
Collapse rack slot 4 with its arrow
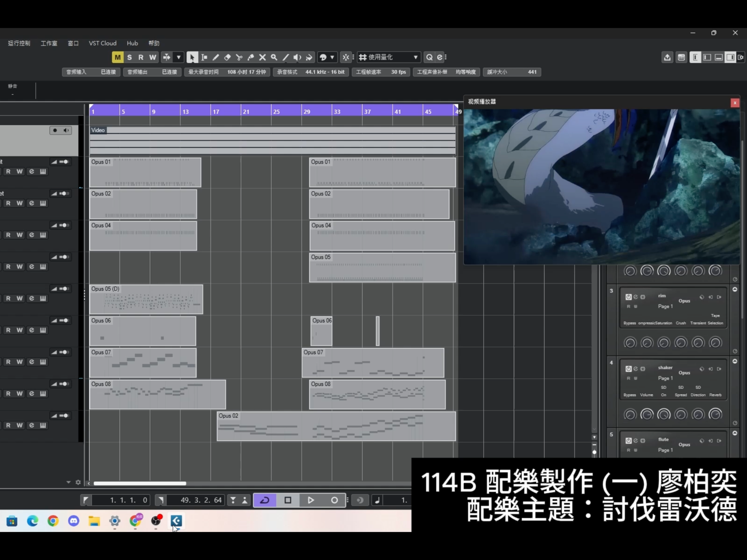click(x=735, y=361)
